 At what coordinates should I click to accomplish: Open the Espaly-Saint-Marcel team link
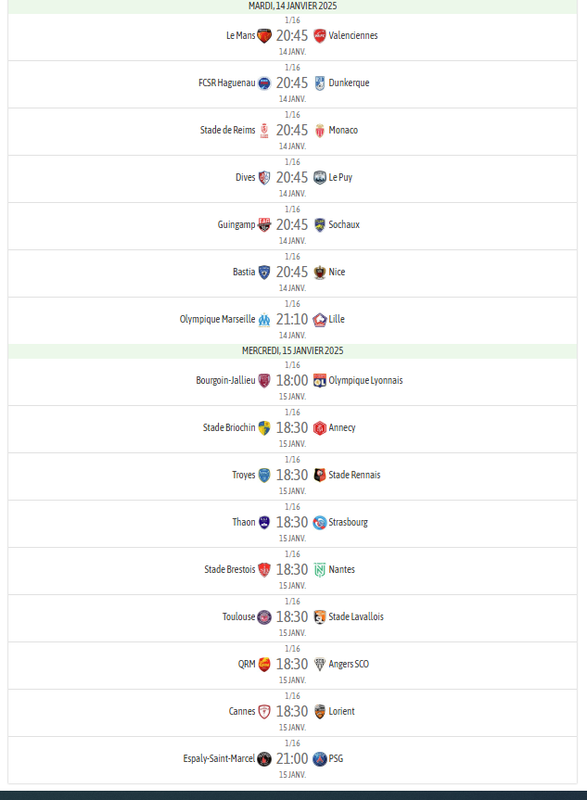[x=219, y=759]
